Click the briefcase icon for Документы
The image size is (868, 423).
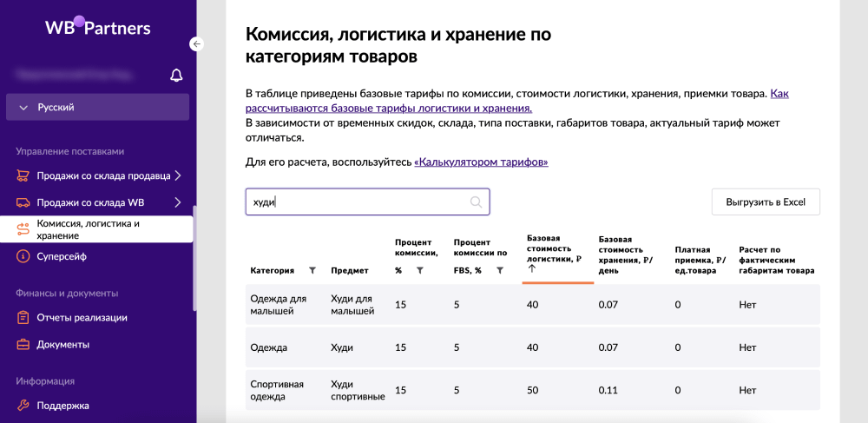[x=23, y=344]
